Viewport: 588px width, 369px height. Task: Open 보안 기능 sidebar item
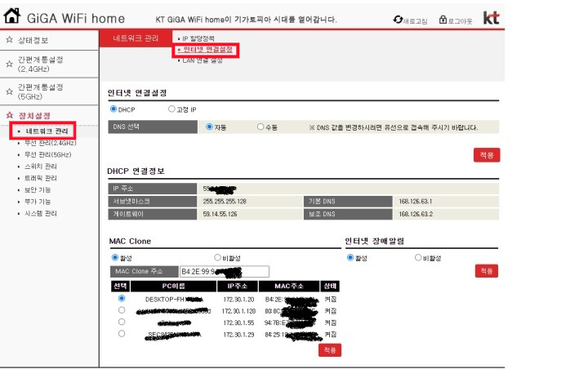38,189
